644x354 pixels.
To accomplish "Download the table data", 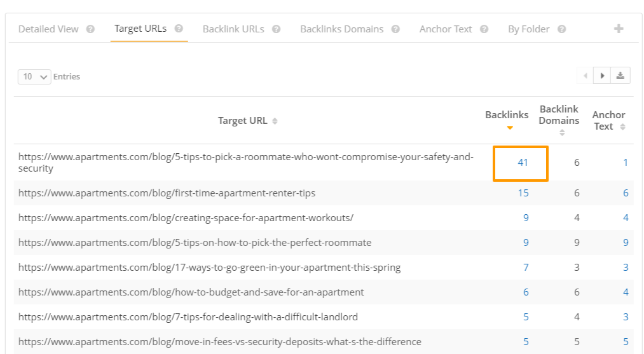I will 620,76.
